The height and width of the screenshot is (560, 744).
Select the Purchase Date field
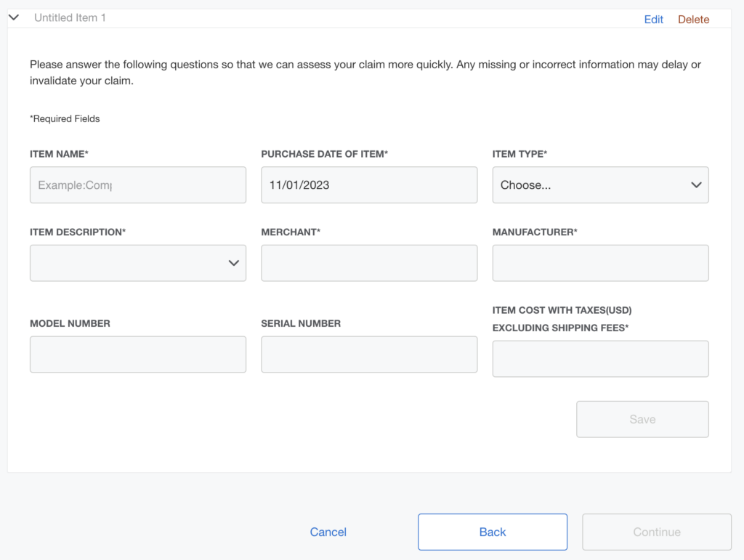(x=368, y=184)
